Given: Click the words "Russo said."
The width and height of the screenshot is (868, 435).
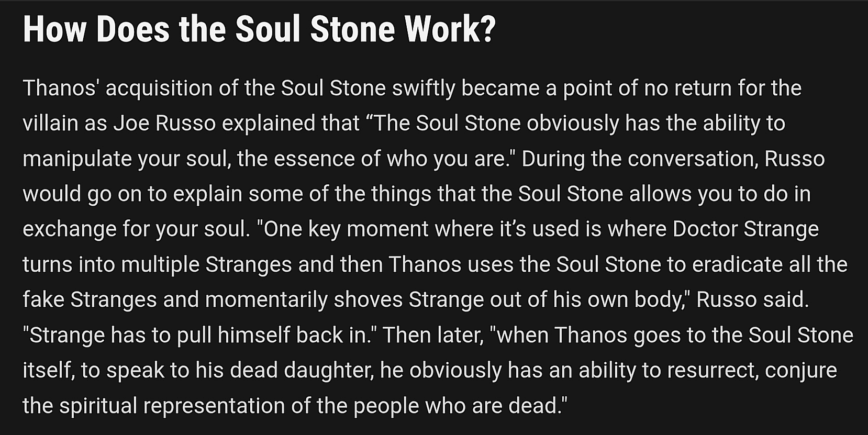Looking at the screenshot, I should coord(752,300).
